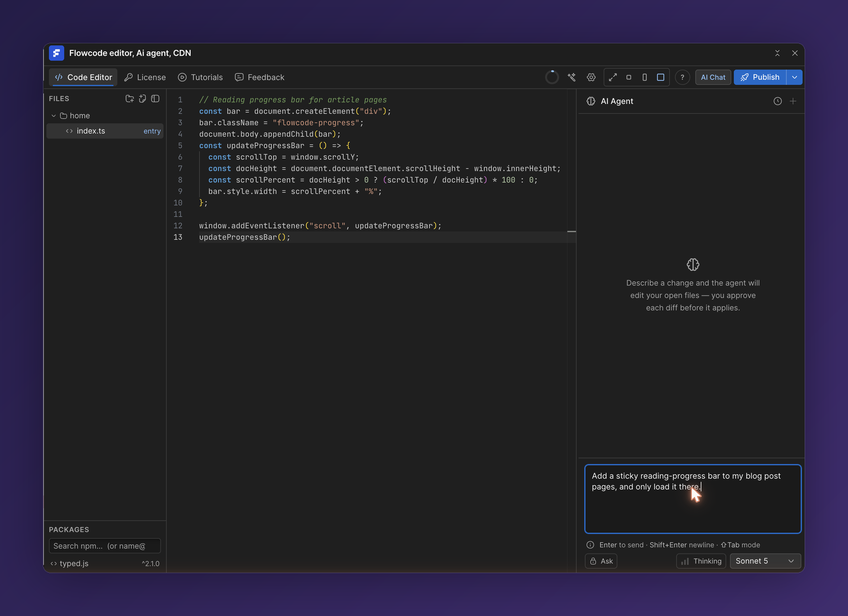Click the Publish button
Viewport: 848px width, 616px height.
coord(760,77)
